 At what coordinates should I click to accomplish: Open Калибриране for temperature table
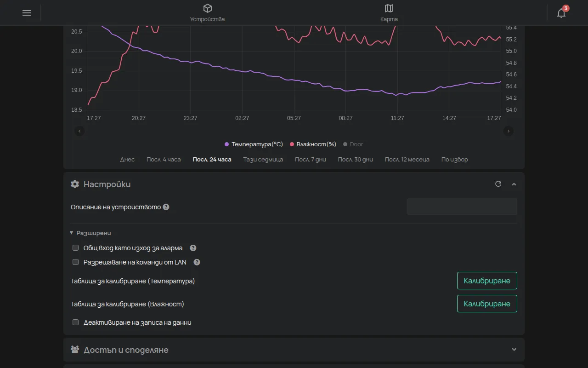pyautogui.click(x=487, y=281)
